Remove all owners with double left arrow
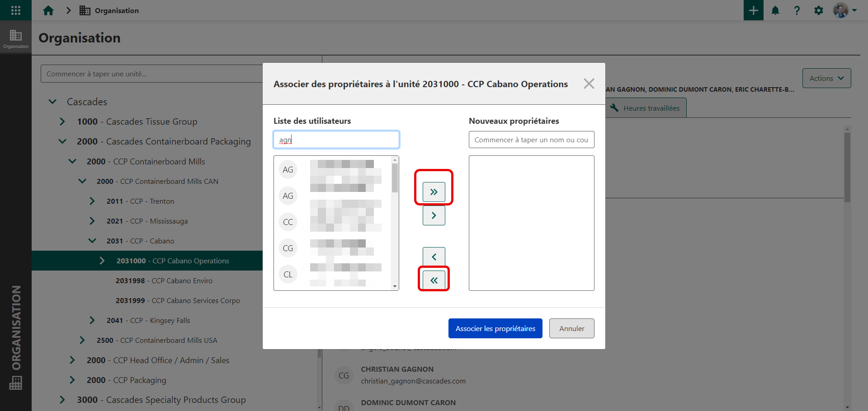 434,280
